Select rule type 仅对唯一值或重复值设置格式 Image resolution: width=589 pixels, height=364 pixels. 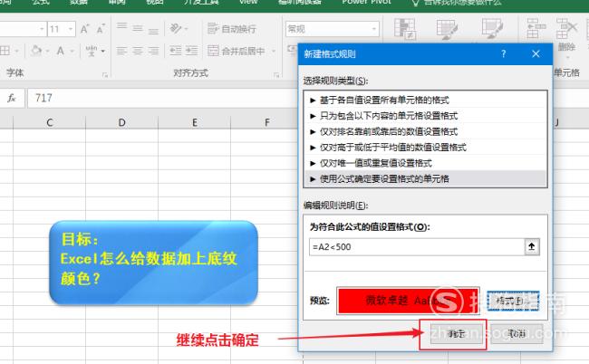[425, 163]
